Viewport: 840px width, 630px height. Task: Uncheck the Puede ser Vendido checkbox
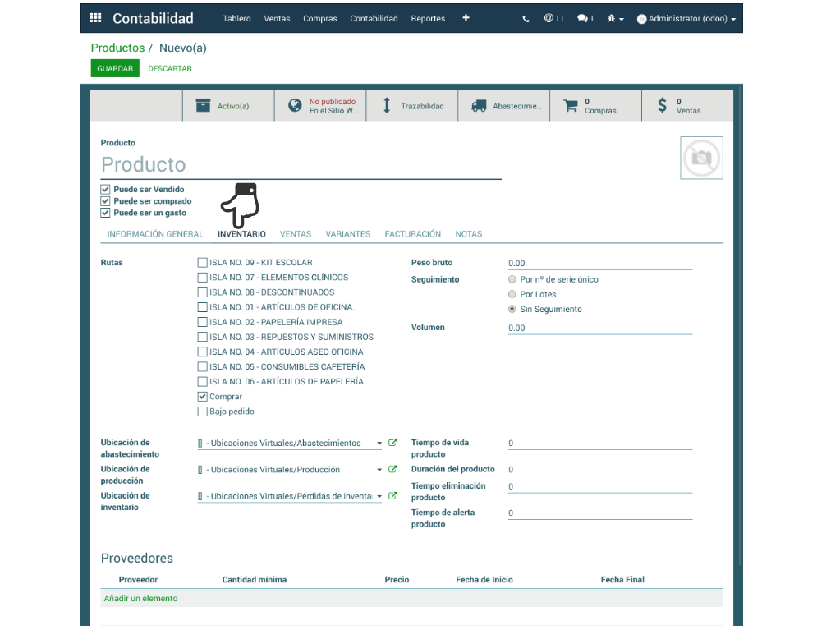click(x=105, y=189)
